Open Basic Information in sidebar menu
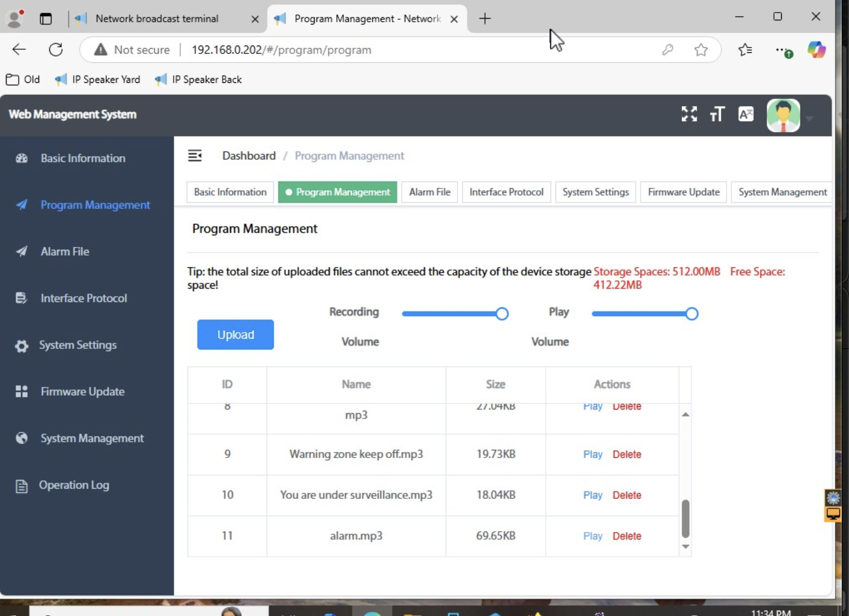Viewport: 849px width, 616px height. (x=83, y=159)
